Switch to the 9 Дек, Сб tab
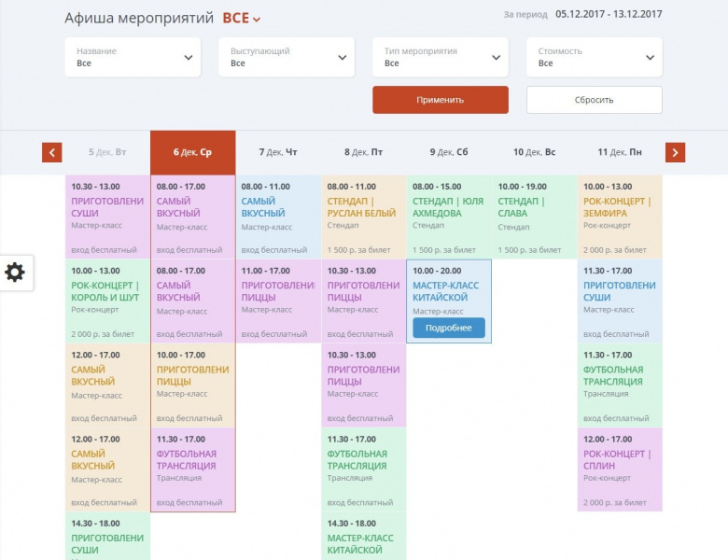Image resolution: width=728 pixels, height=560 pixels. pyautogui.click(x=449, y=152)
